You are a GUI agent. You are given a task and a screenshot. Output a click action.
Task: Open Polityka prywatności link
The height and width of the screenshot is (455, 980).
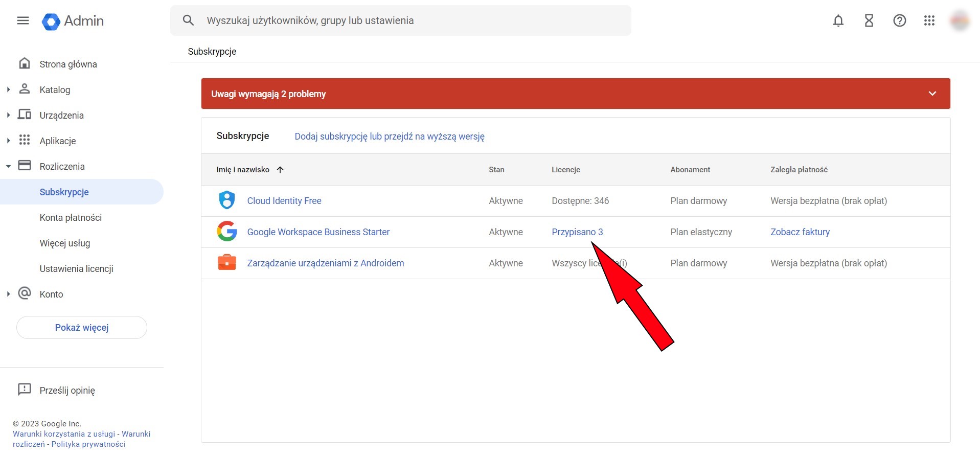(x=88, y=444)
